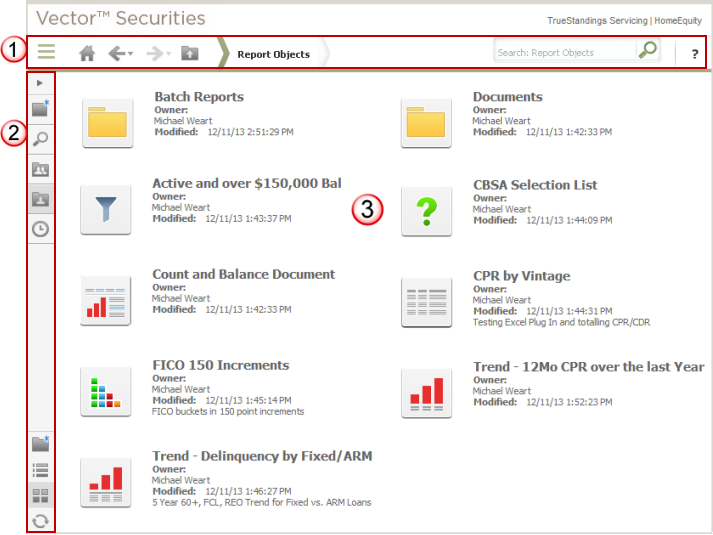Click the green search magnifier button
This screenshot has height=535, width=713.
point(648,52)
